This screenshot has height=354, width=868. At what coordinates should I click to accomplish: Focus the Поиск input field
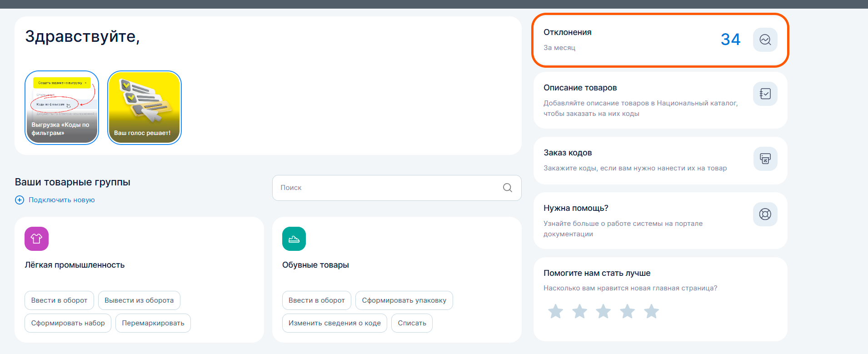[397, 188]
